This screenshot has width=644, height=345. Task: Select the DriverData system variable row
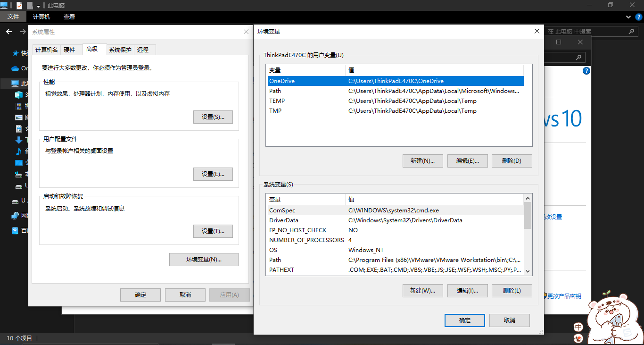click(x=396, y=220)
